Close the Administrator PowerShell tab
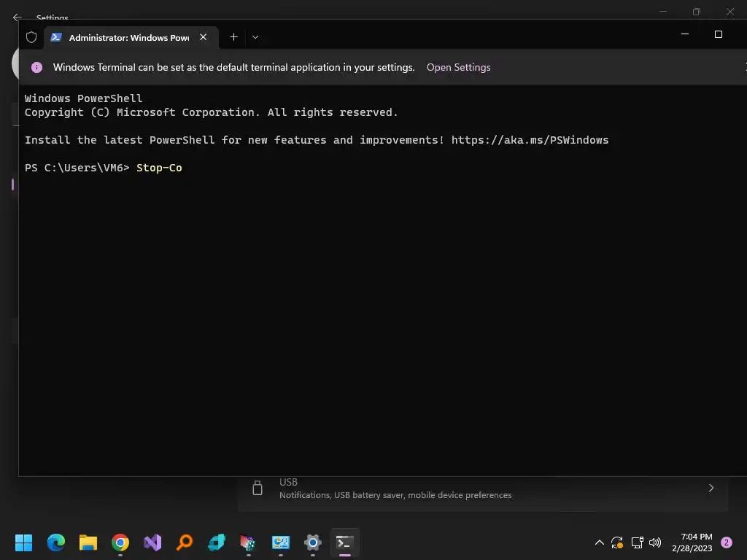Image resolution: width=747 pixels, height=560 pixels. pyautogui.click(x=204, y=37)
